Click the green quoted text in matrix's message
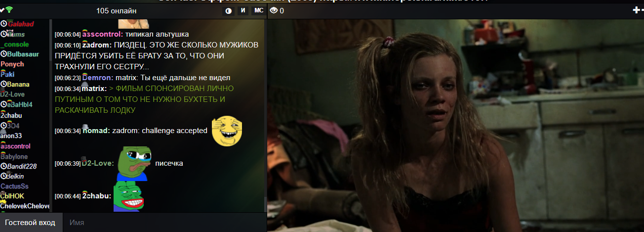The width and height of the screenshot is (644, 232). 144,99
